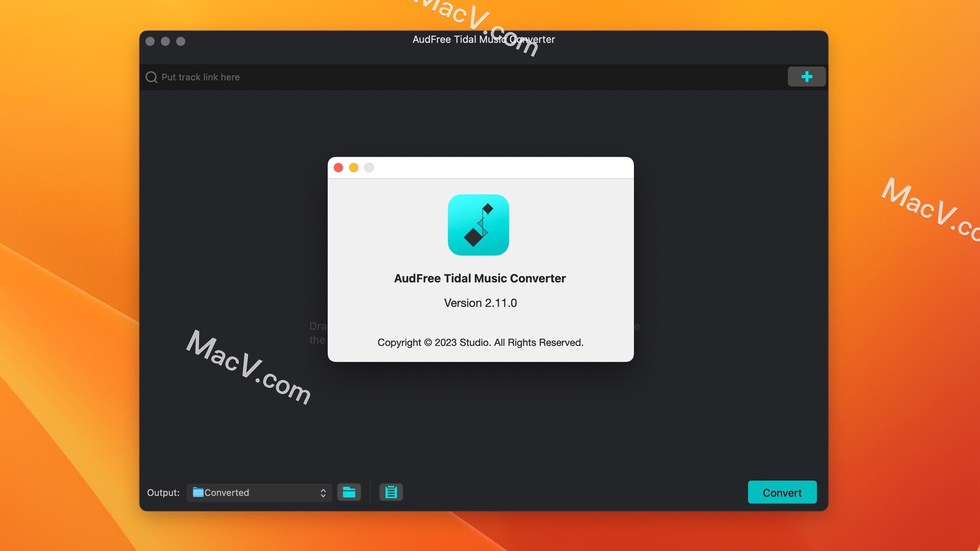The height and width of the screenshot is (551, 980).
Task: Click the green inactive maximize button on dialog
Action: pyautogui.click(x=368, y=167)
